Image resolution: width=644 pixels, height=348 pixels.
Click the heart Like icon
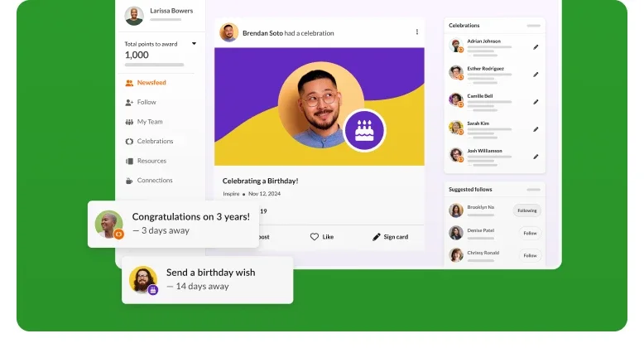[x=315, y=236]
